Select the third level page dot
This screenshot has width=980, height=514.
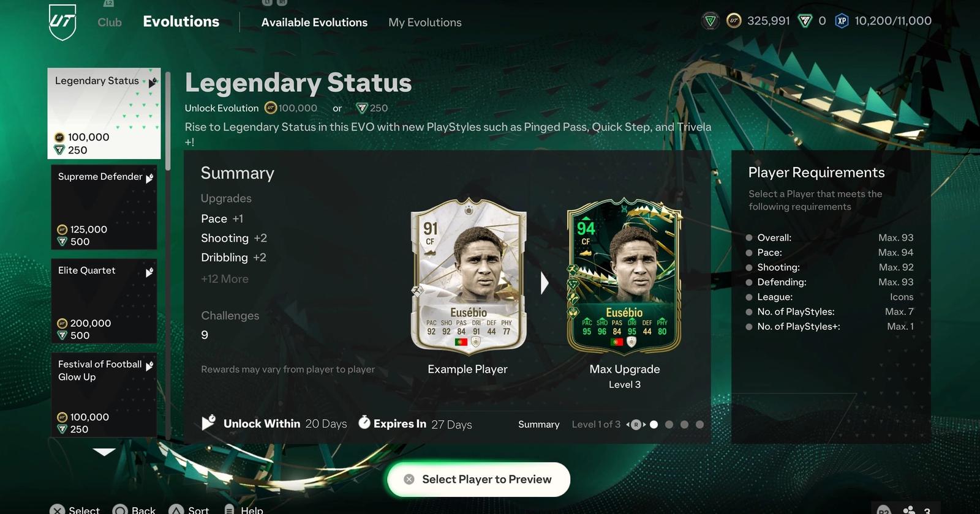click(x=684, y=424)
